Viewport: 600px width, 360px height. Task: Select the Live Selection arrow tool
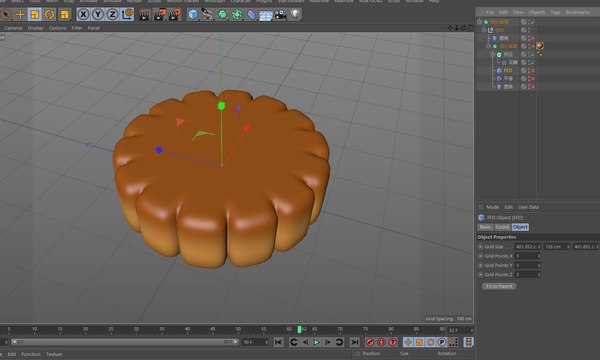pyautogui.click(x=5, y=15)
